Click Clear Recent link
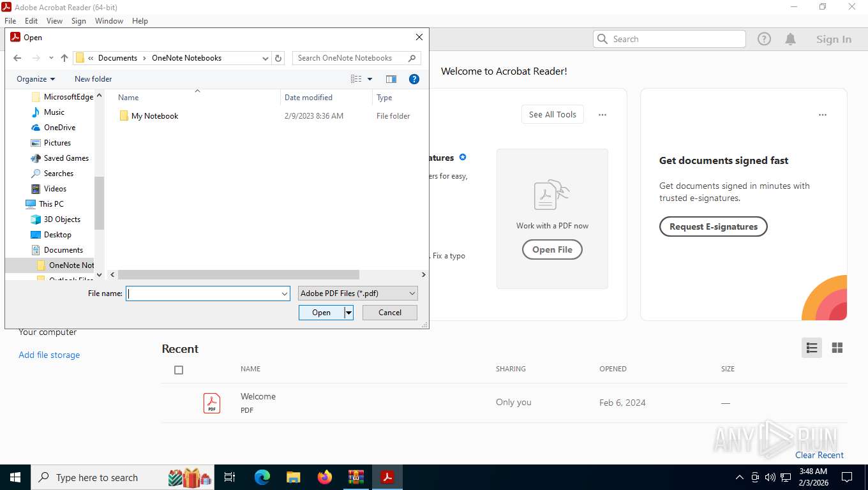The height and width of the screenshot is (490, 868). [819, 455]
